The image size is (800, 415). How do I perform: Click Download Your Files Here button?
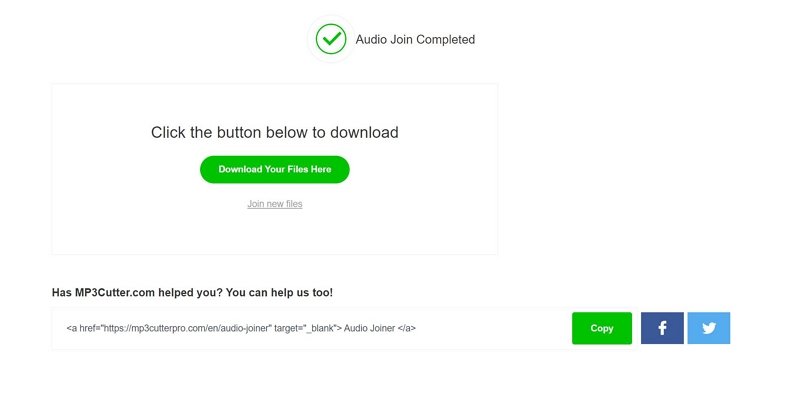[274, 169]
